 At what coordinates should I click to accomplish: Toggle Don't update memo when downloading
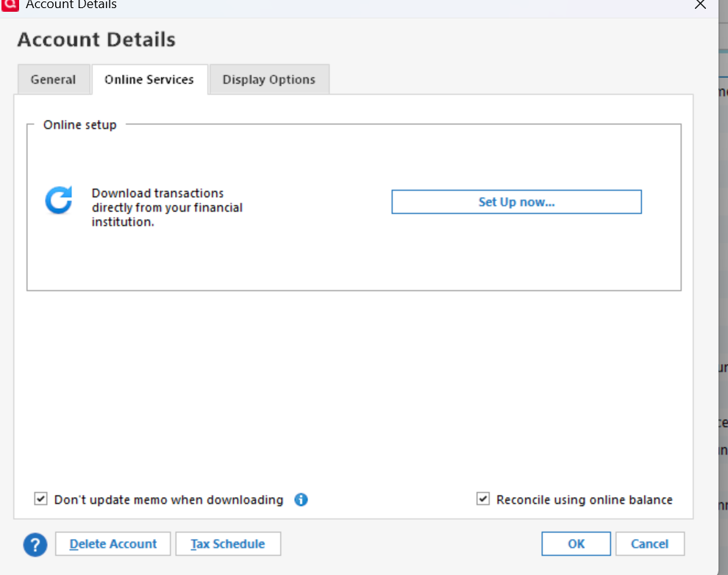coord(41,499)
